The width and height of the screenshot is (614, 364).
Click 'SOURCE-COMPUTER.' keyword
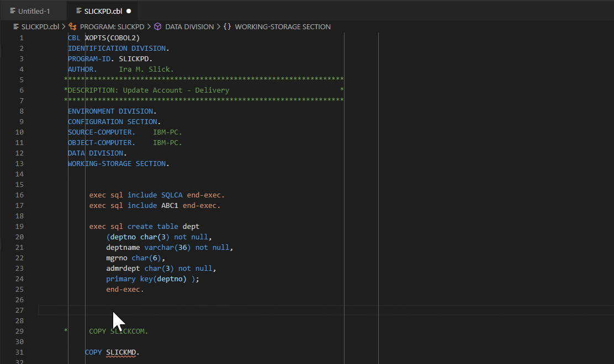pos(102,132)
